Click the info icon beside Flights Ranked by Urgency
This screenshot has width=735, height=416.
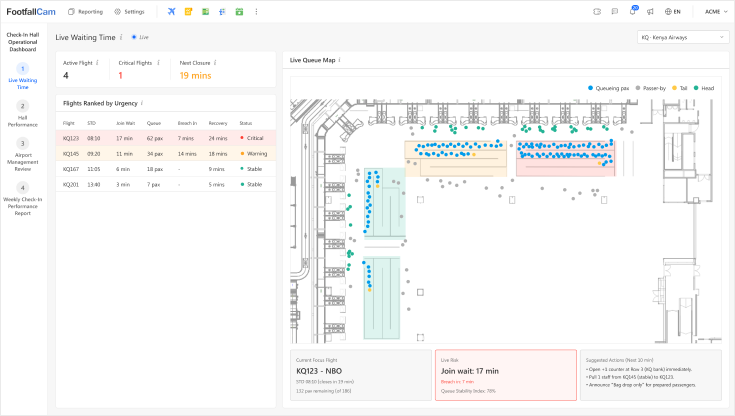[x=142, y=103]
